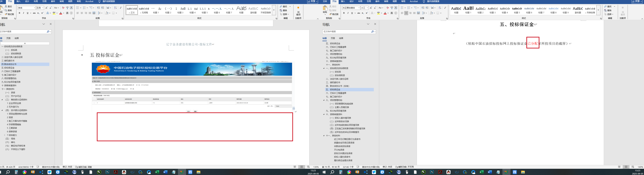Viewport: 644px width, 175px height.
Task: Open File Explorer on the right taskbar
Action: click(x=523, y=172)
